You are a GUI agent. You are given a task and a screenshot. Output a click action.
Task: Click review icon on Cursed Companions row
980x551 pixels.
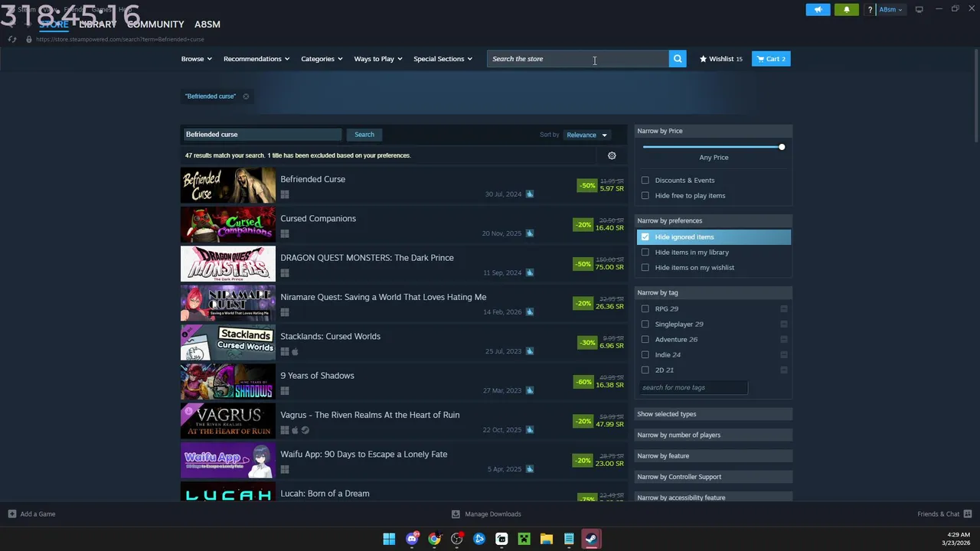[529, 233]
